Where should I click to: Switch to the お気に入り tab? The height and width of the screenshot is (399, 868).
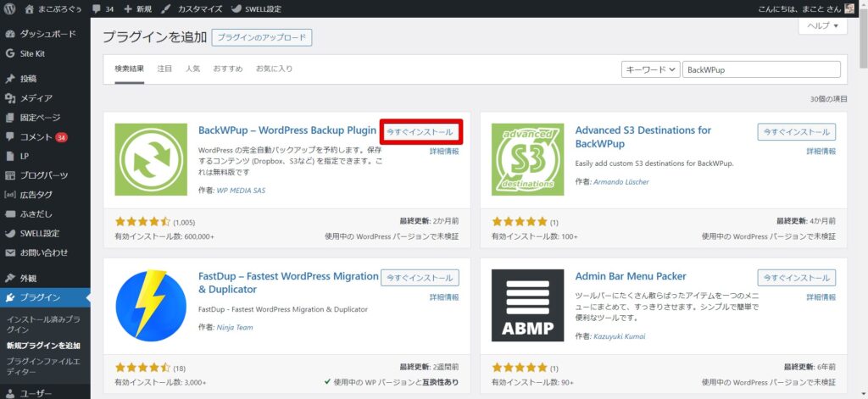tap(274, 69)
